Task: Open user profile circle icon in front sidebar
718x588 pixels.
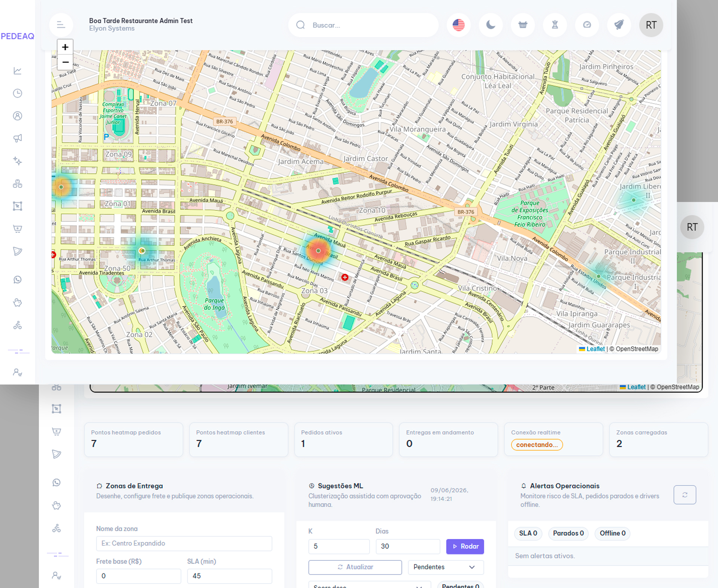Action: pos(18,116)
